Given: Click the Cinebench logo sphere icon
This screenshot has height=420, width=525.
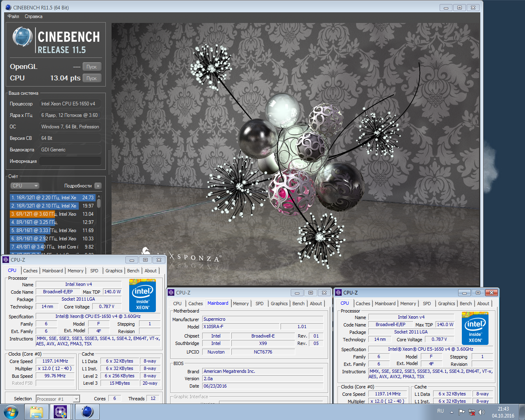Looking at the screenshot, I should [22, 37].
